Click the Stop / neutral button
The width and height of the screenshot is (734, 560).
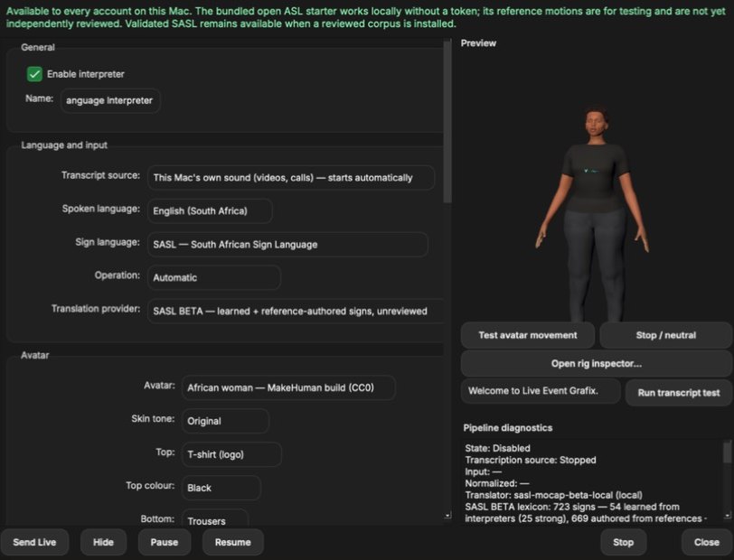click(665, 335)
